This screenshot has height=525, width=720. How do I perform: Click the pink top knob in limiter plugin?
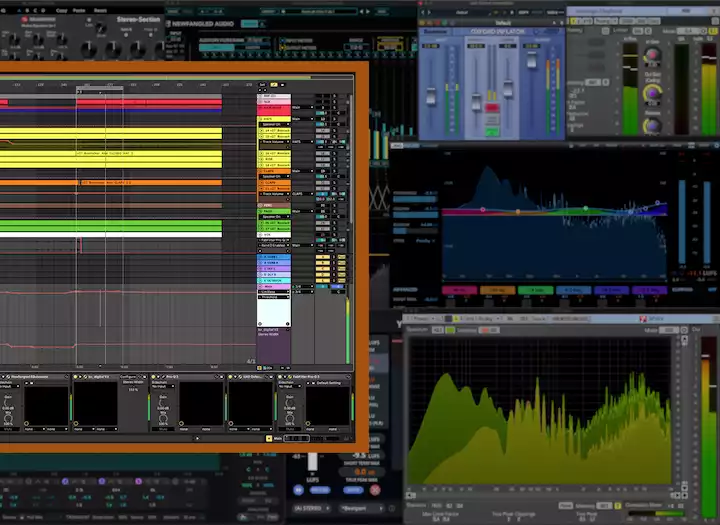tap(653, 56)
